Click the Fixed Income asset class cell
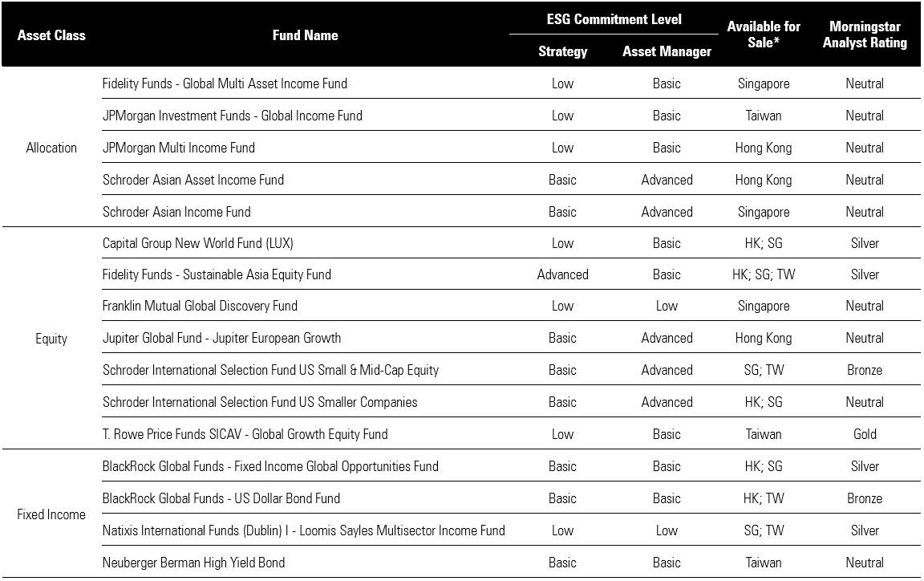 click(51, 514)
